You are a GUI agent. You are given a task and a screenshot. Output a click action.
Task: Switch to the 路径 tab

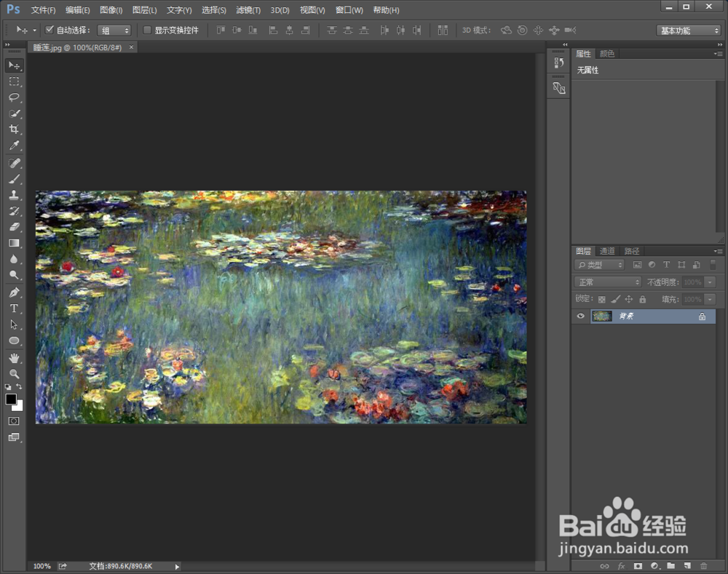(631, 251)
